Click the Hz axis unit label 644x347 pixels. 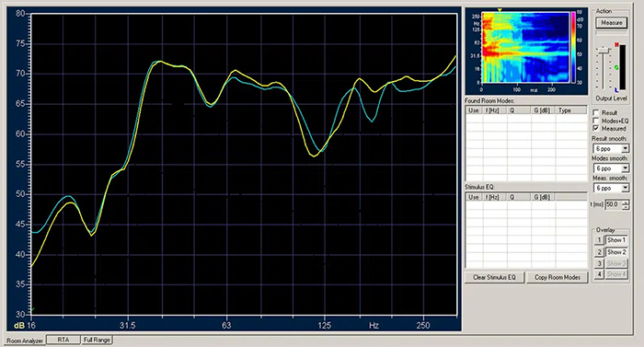coord(374,326)
